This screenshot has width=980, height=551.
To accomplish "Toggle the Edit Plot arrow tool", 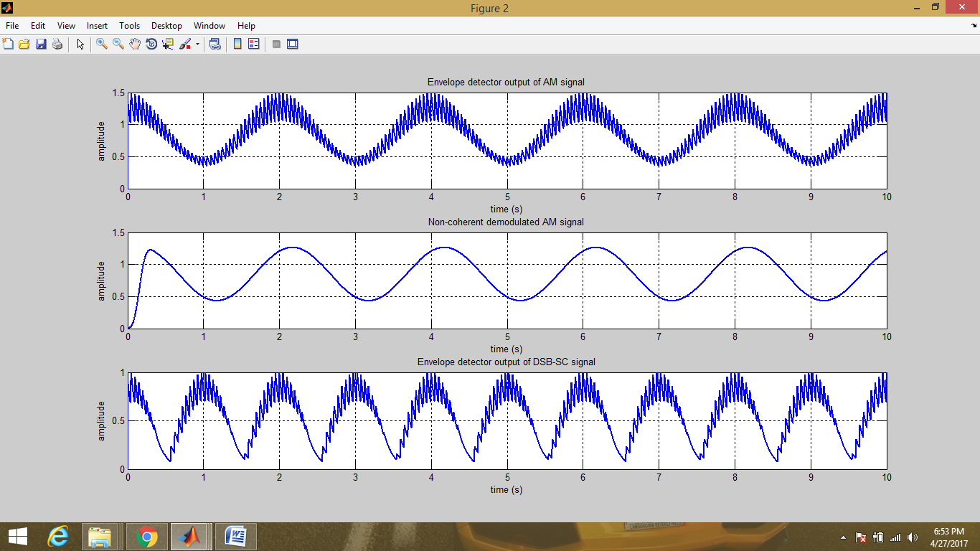I will [x=80, y=44].
